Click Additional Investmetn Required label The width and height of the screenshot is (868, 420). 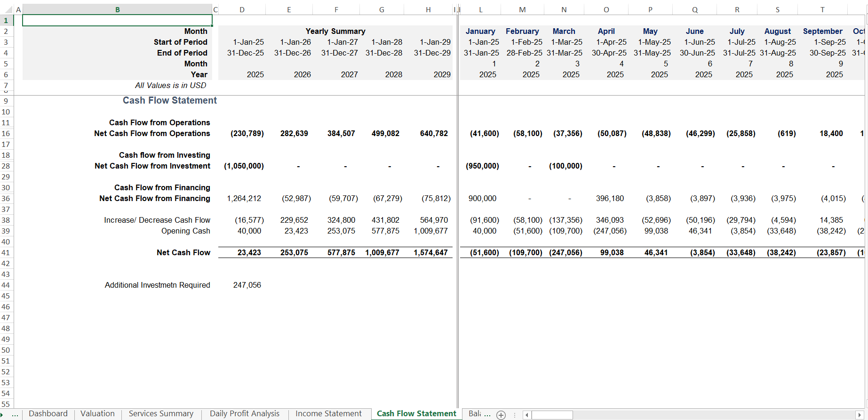(157, 285)
